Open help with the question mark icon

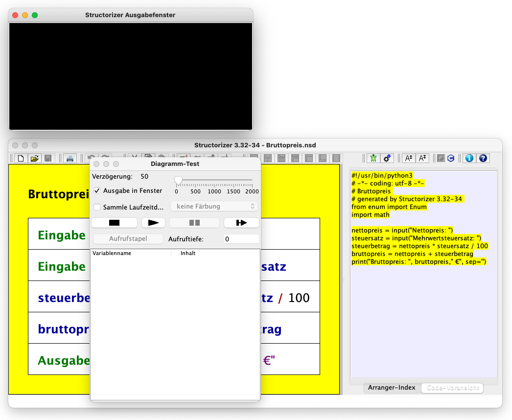pyautogui.click(x=483, y=159)
